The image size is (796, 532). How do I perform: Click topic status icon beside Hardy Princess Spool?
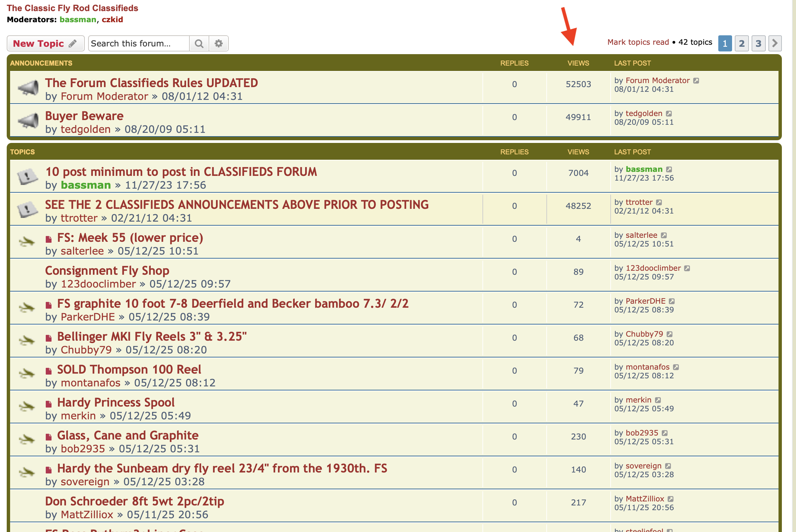click(27, 406)
